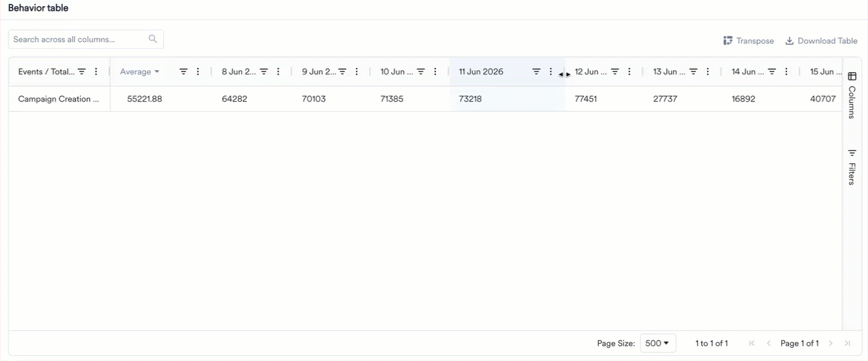Click the 71385 cell
868x361 pixels.
[392, 99]
